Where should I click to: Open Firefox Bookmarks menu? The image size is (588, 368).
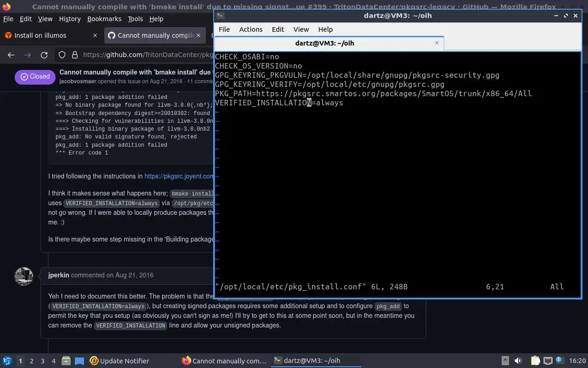[x=104, y=19]
